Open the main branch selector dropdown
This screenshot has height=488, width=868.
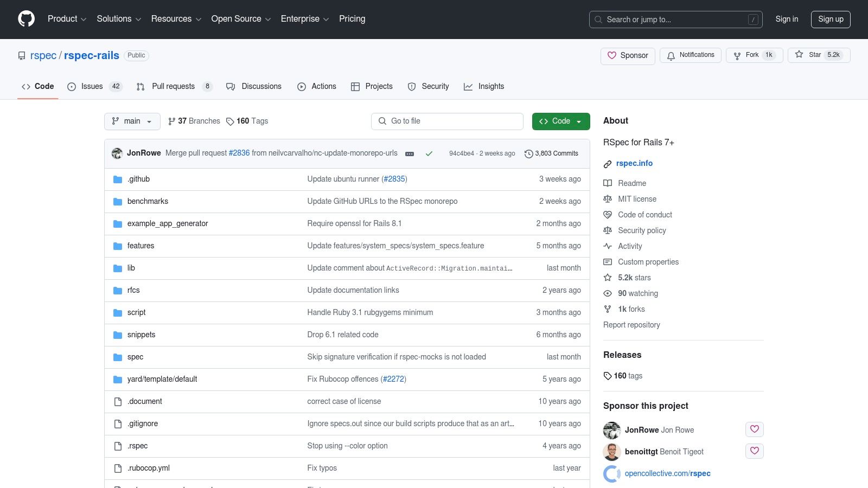point(132,121)
